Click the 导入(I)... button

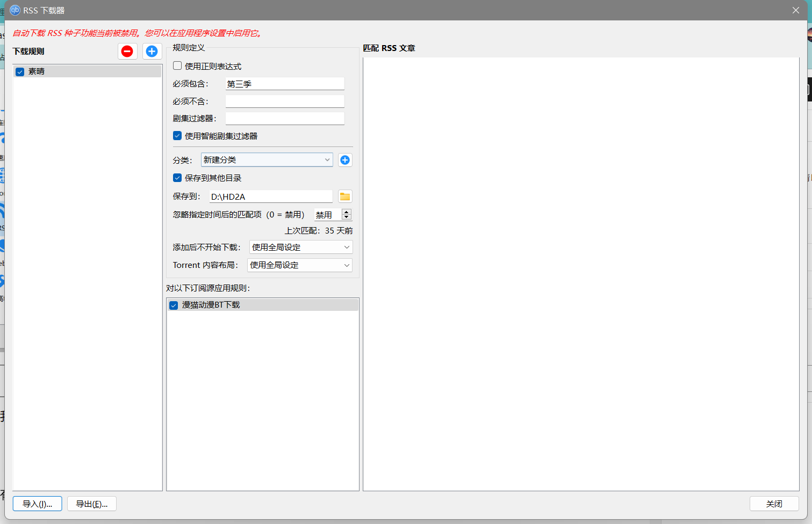tap(38, 504)
